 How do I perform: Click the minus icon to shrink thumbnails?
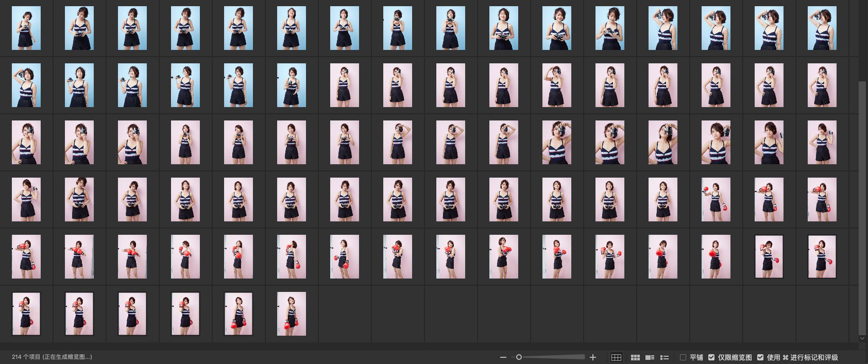[x=503, y=357]
